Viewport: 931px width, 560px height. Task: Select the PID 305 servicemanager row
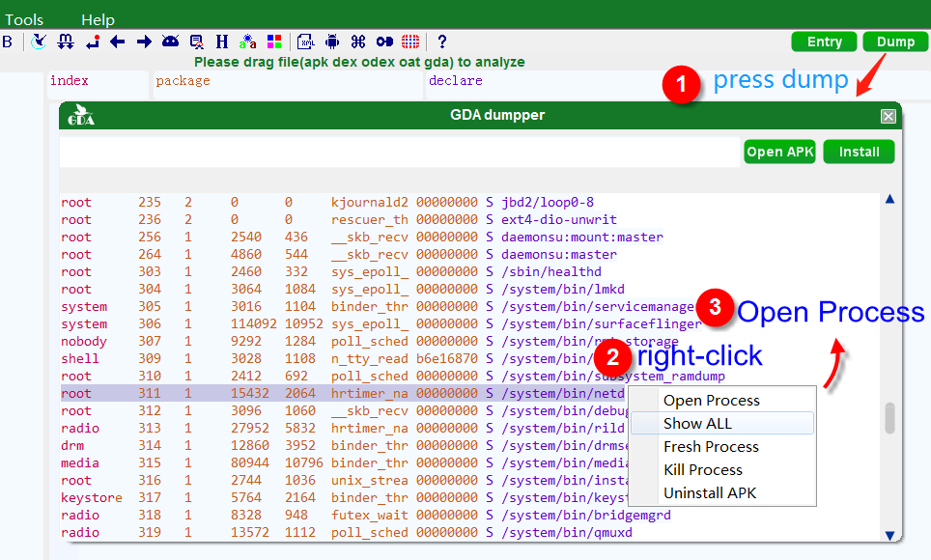[x=469, y=306]
